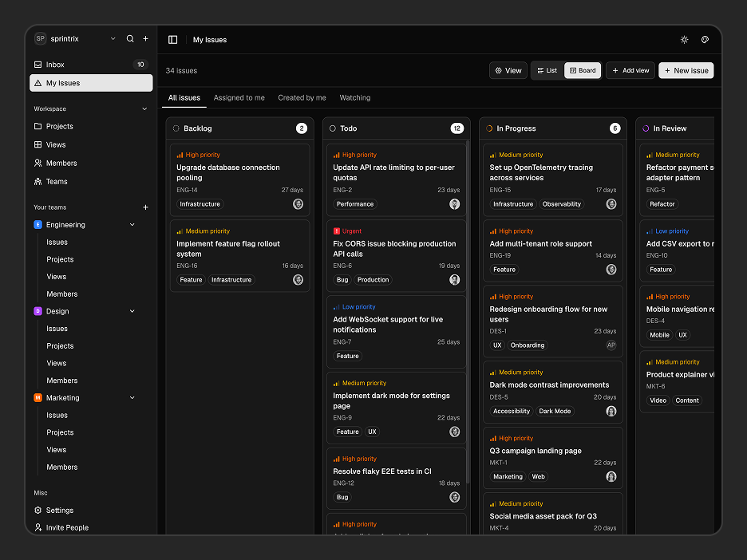747x560 pixels.
Task: Open Design team Views
Action: coord(56,363)
